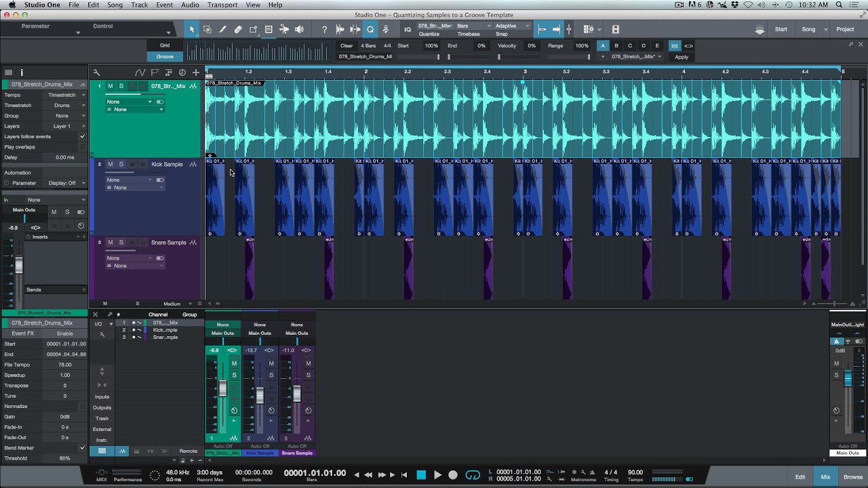Open the Layers Layer 1 dropdown
The image size is (868, 488).
tap(65, 126)
